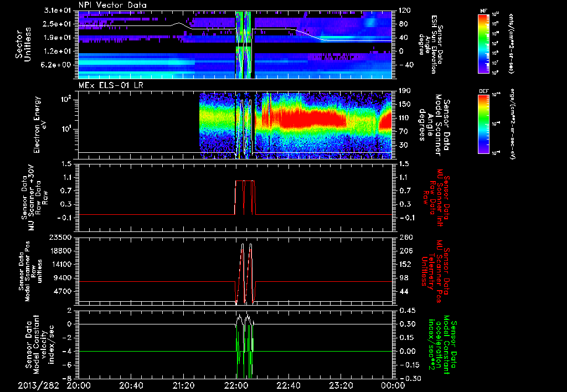Click the Model Scanner Pos Raw axis title
Image resolution: width=567 pixels, height=392 pixels.
(30, 271)
